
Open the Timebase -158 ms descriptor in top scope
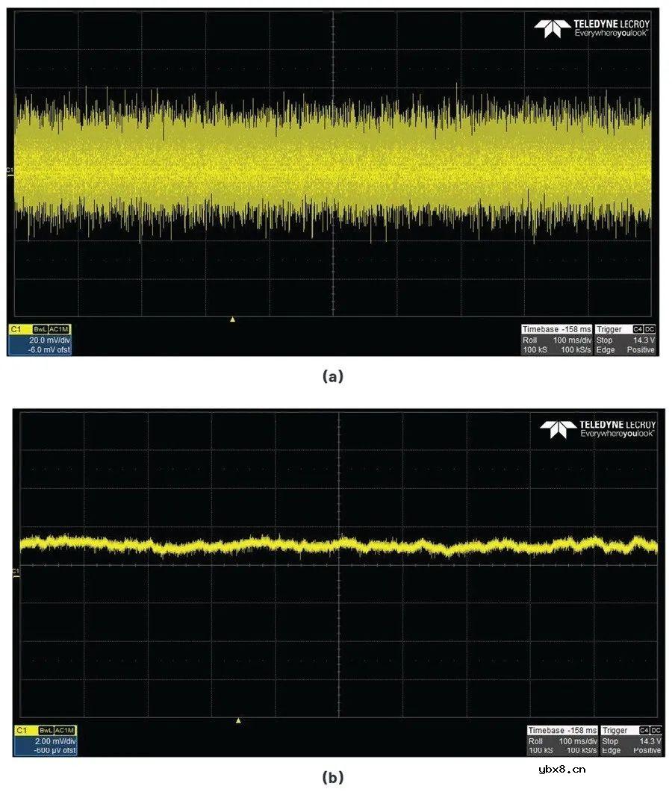coord(556,340)
